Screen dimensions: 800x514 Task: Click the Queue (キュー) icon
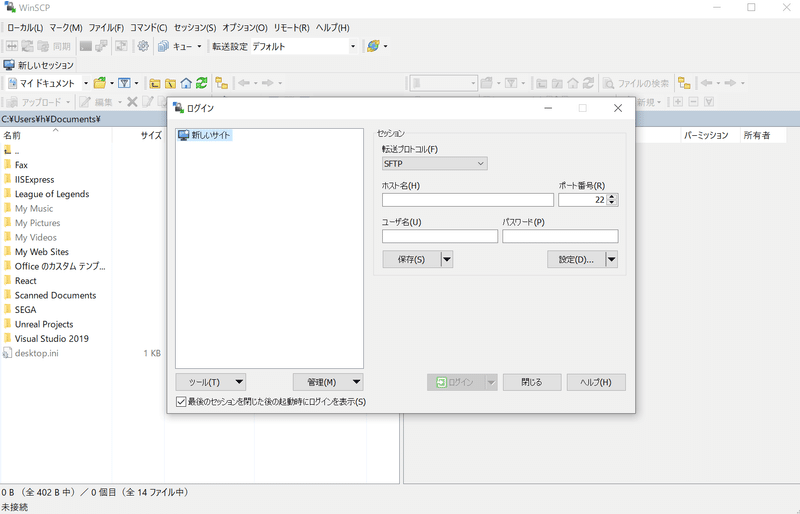click(163, 46)
